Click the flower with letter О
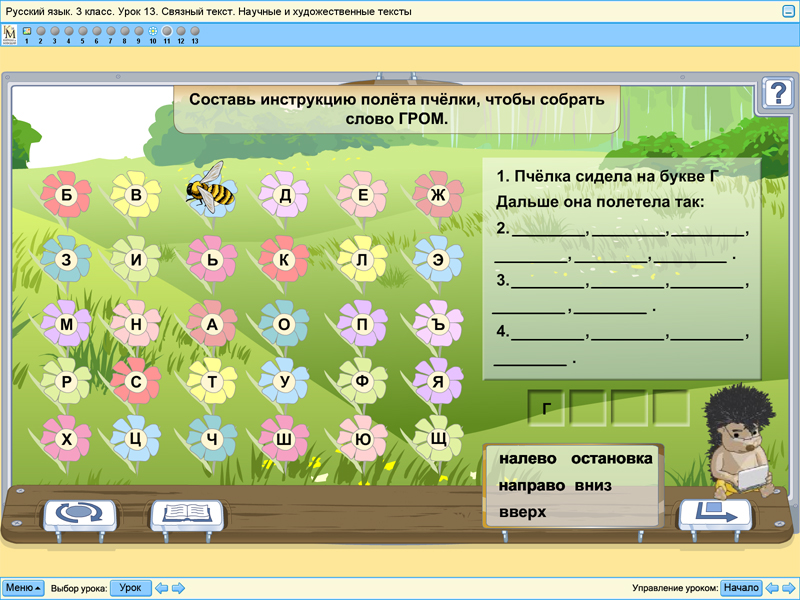Viewport: 800px width, 600px height. 284,324
